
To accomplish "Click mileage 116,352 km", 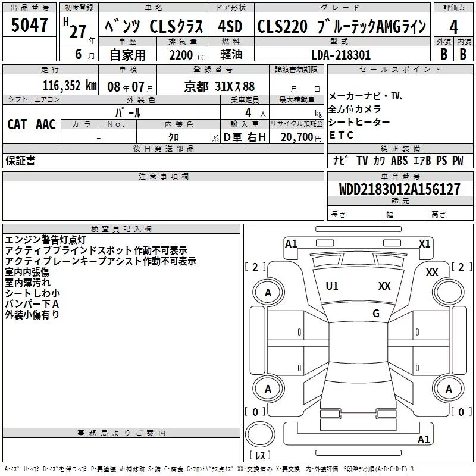I will (70, 86).
